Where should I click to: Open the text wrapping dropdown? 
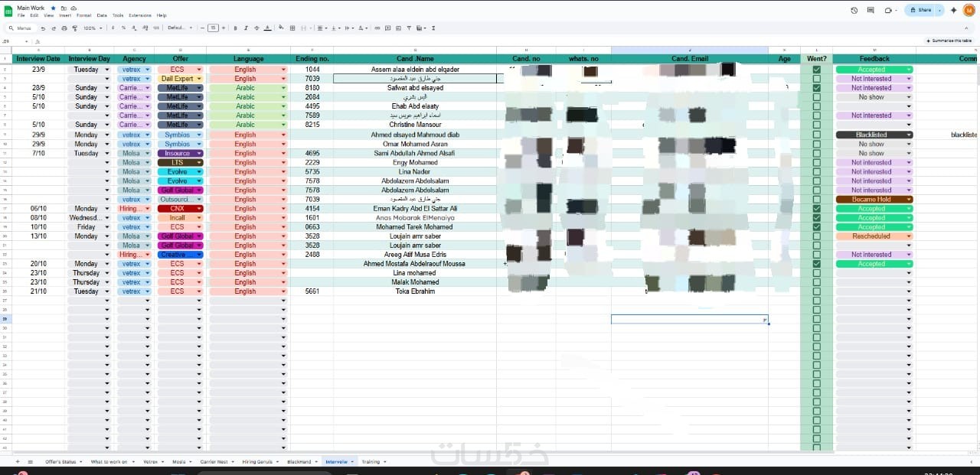[350, 28]
